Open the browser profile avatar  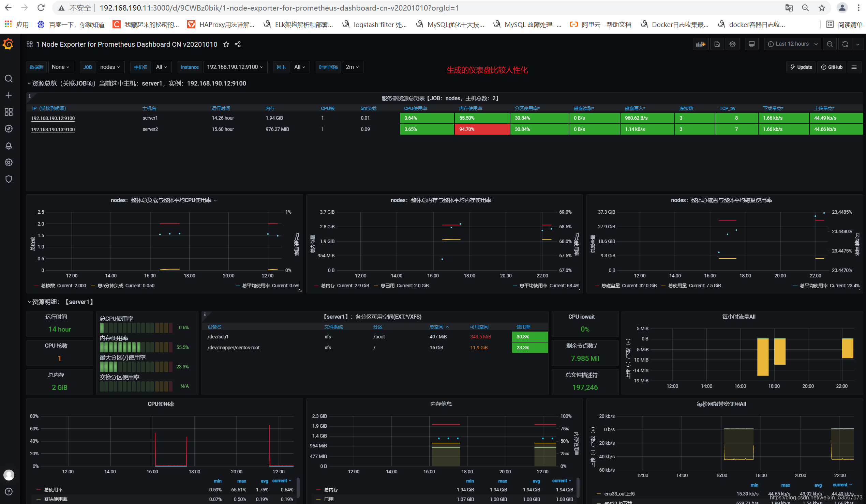pyautogui.click(x=842, y=8)
